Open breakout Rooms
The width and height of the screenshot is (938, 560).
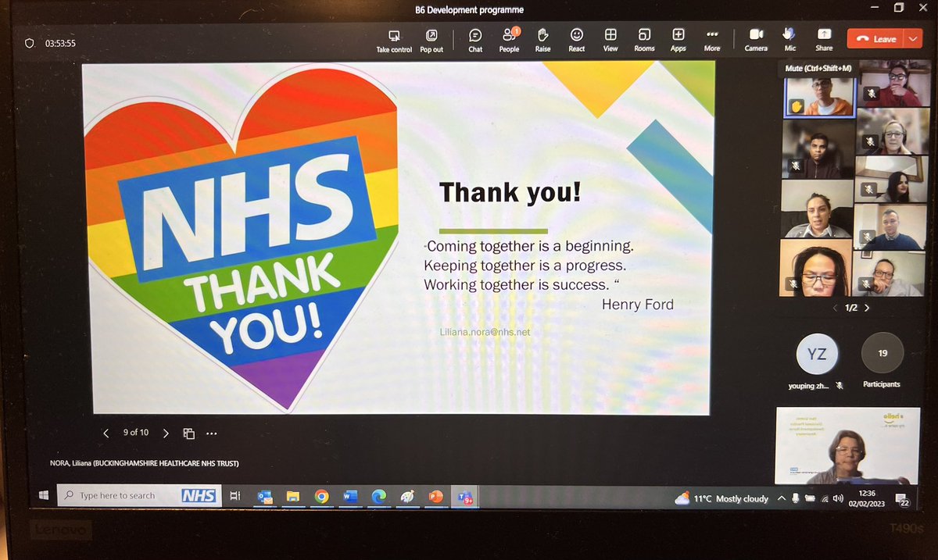(644, 41)
